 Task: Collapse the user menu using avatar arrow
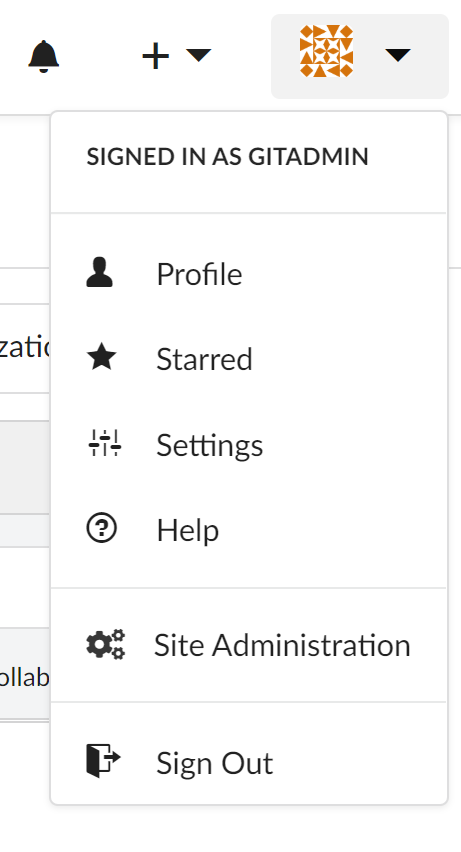click(398, 55)
